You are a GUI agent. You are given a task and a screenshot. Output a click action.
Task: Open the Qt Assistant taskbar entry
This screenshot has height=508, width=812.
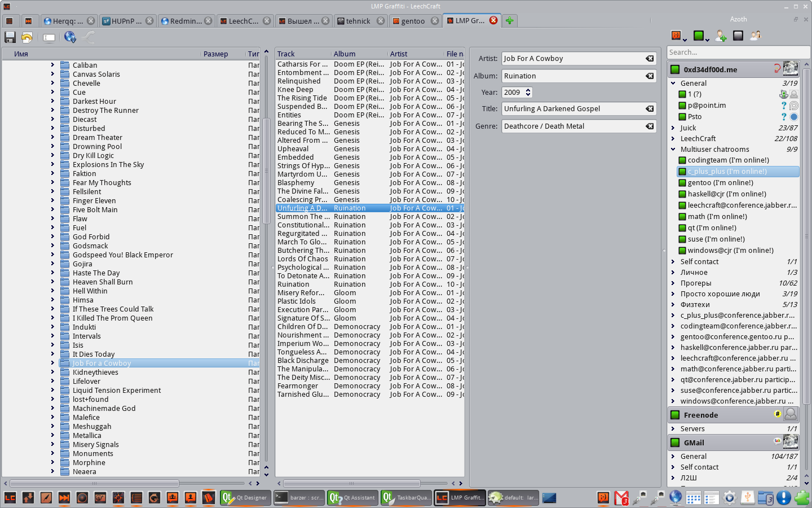pyautogui.click(x=352, y=498)
